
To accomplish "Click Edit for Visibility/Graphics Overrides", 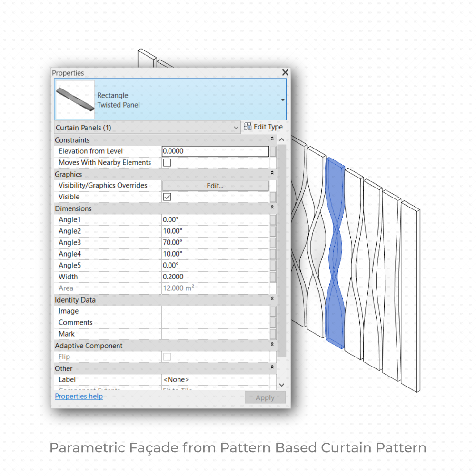I will click(x=215, y=186).
